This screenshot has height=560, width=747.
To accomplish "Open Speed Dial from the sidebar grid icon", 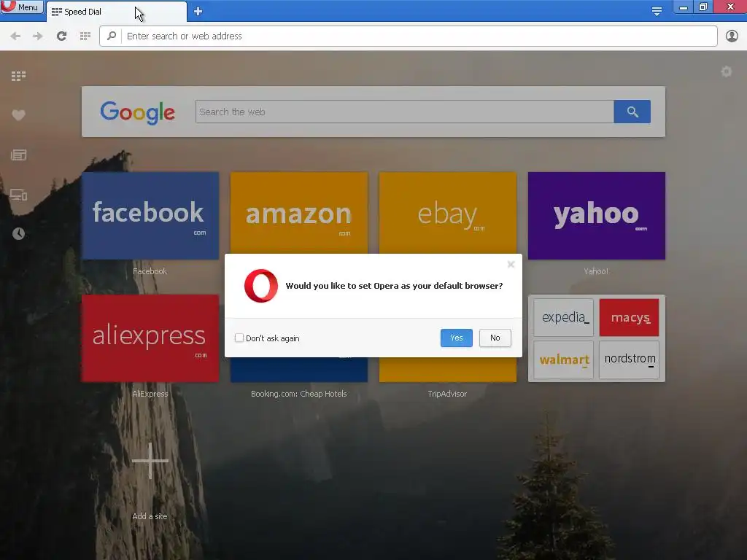I will click(x=18, y=76).
